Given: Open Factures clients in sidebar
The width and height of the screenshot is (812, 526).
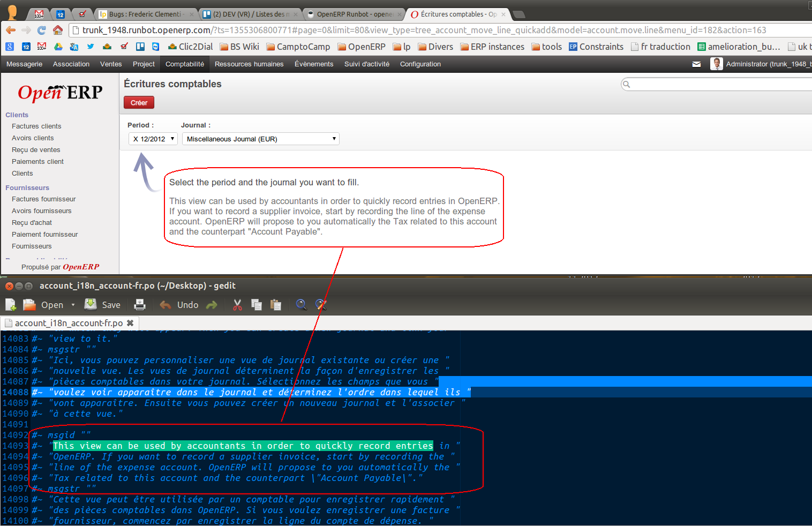Looking at the screenshot, I should click(x=36, y=126).
